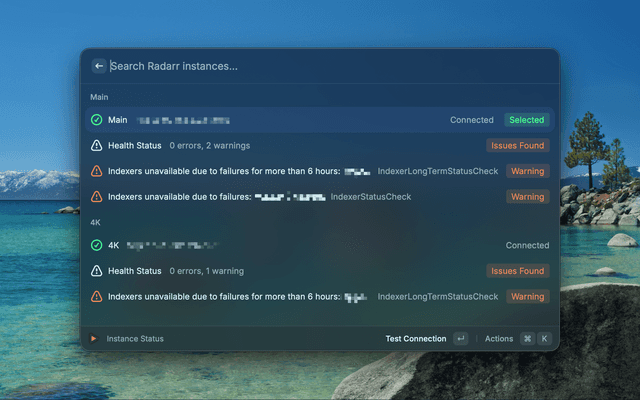This screenshot has width=640, height=400.
Task: Click Issues Found badge under 4K
Action: coord(518,271)
